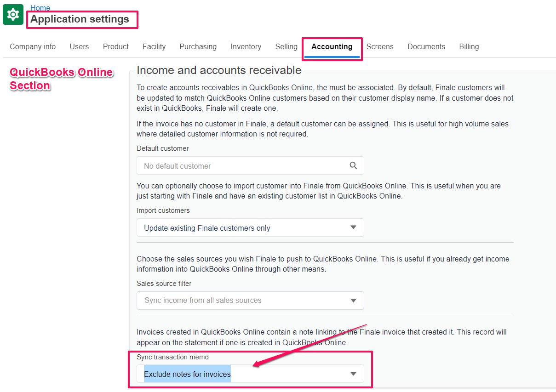Click the Sync transaction memo label

(x=172, y=357)
